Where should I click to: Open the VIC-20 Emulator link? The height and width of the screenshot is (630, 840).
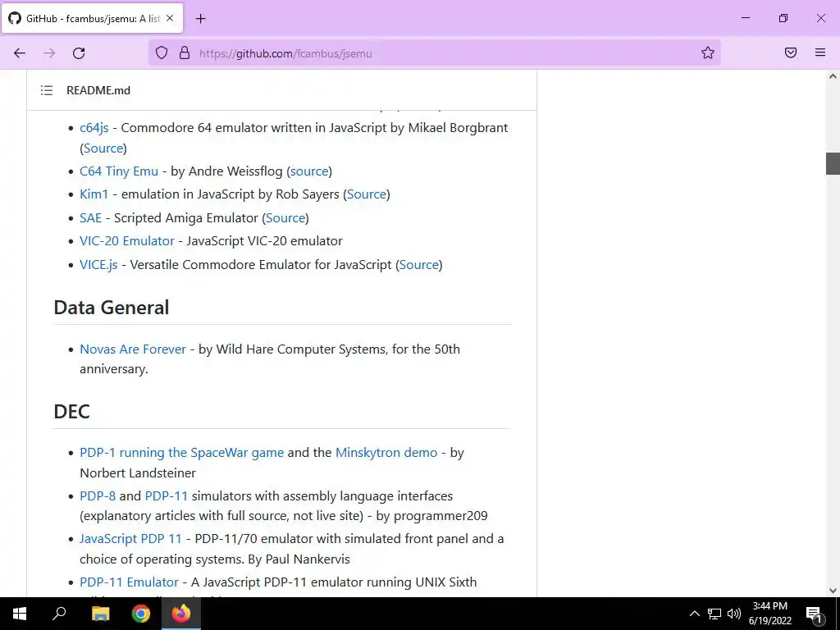[x=127, y=240]
